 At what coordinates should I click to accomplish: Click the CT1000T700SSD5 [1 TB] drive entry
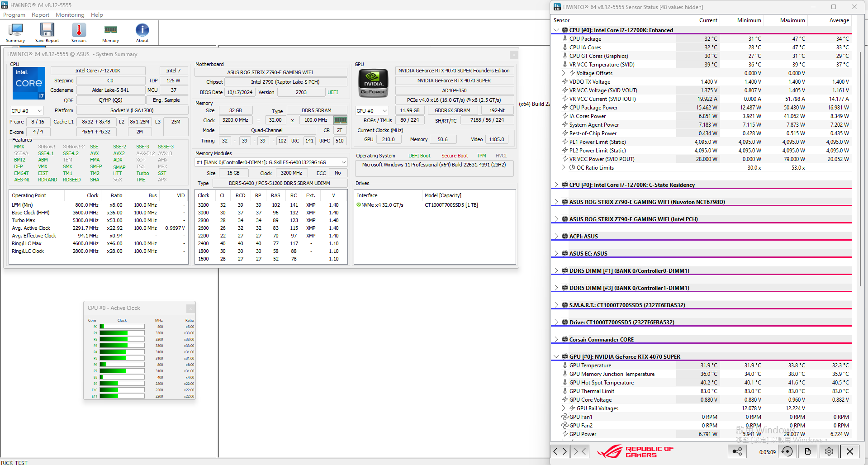[451, 205]
